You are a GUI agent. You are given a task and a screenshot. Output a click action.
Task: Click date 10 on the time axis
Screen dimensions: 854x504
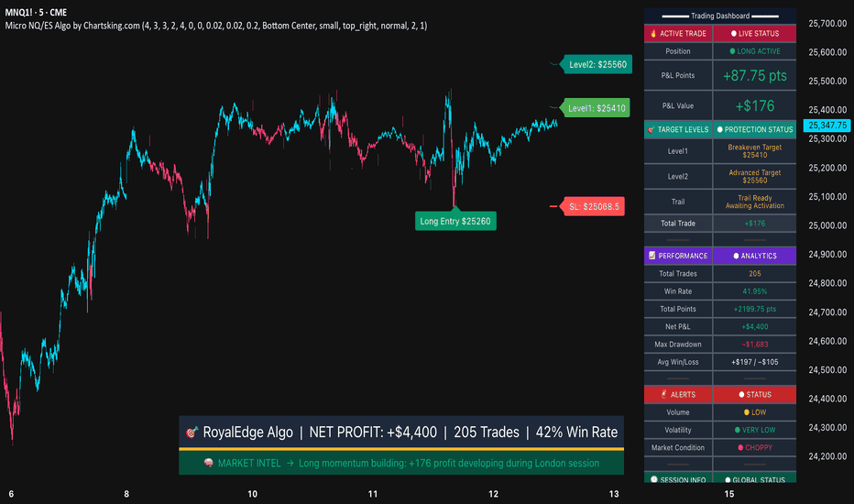[x=252, y=494]
